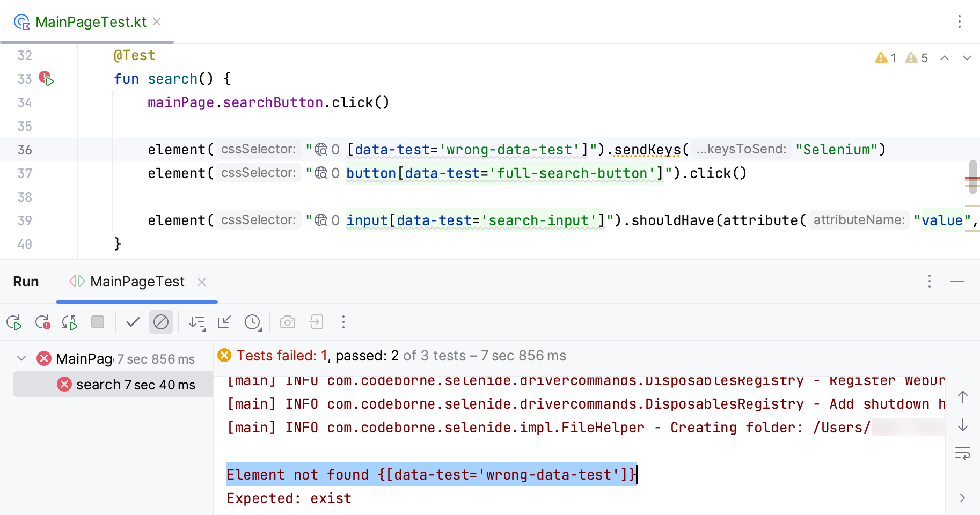Collapse the MainPag test tree node
This screenshot has height=515, width=980.
coord(21,358)
